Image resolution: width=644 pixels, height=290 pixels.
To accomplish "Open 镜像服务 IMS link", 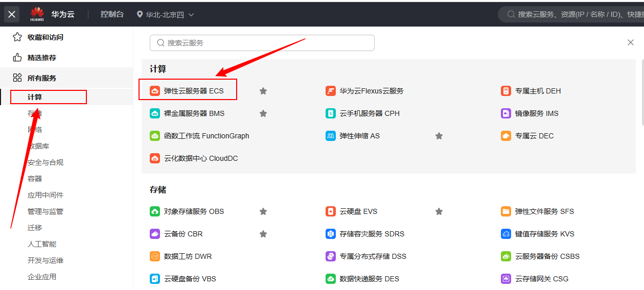I will click(x=537, y=113).
